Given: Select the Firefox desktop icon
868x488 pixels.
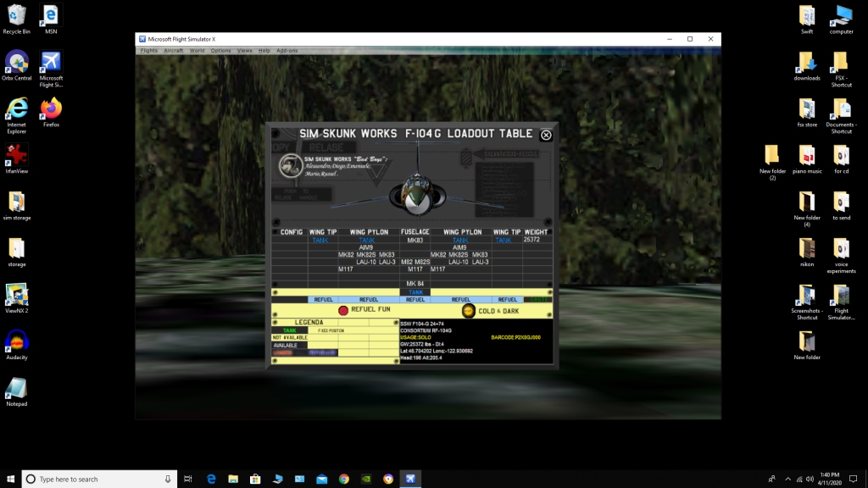Looking at the screenshot, I should pyautogui.click(x=51, y=113).
